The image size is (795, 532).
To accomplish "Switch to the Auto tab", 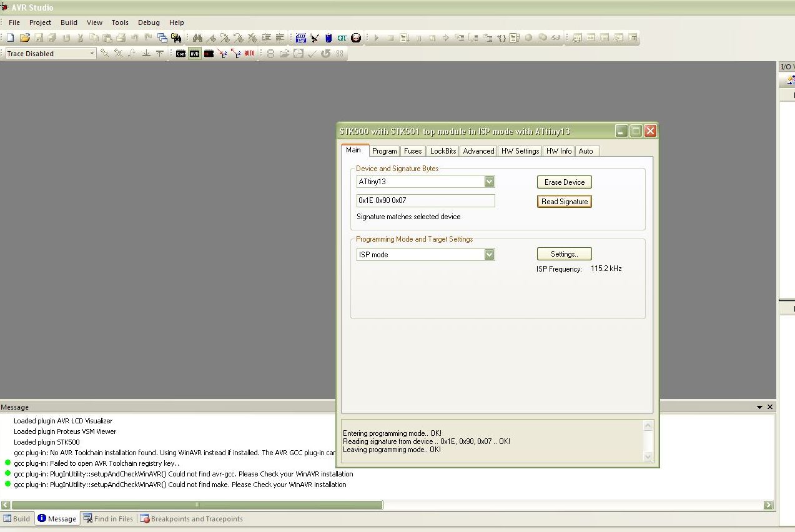I will (586, 151).
